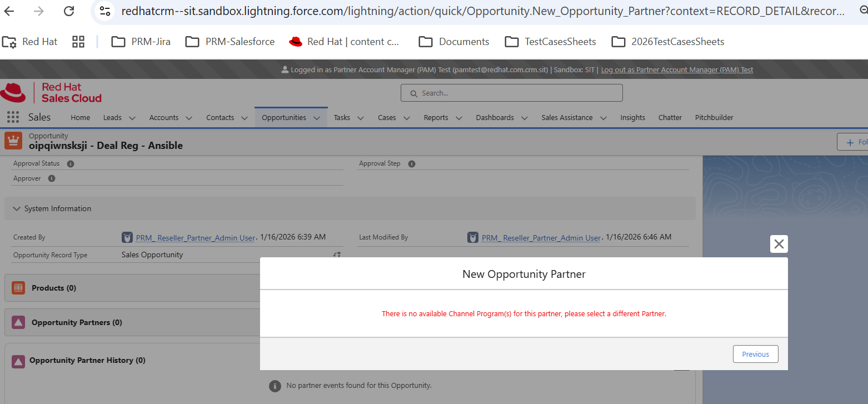
Task: Click the info icon beside Approval Step
Action: pyautogui.click(x=412, y=164)
